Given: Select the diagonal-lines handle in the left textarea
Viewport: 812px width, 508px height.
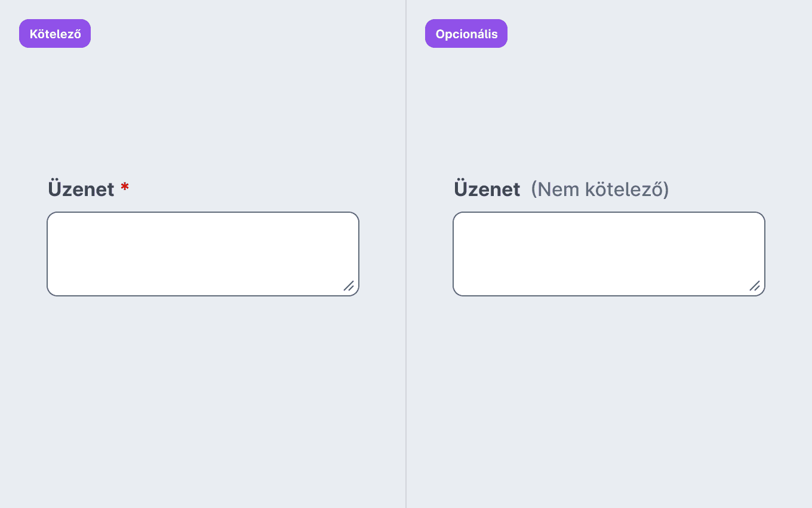Looking at the screenshot, I should point(349,286).
